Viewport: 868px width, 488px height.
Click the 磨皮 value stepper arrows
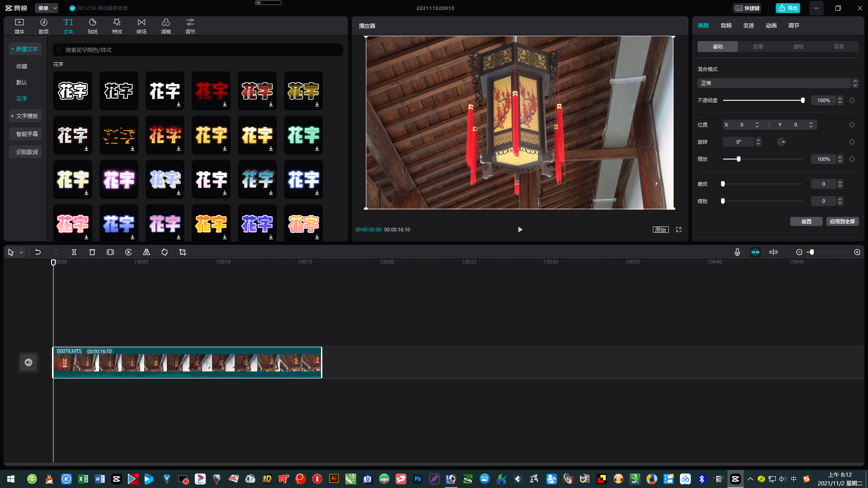(x=840, y=184)
